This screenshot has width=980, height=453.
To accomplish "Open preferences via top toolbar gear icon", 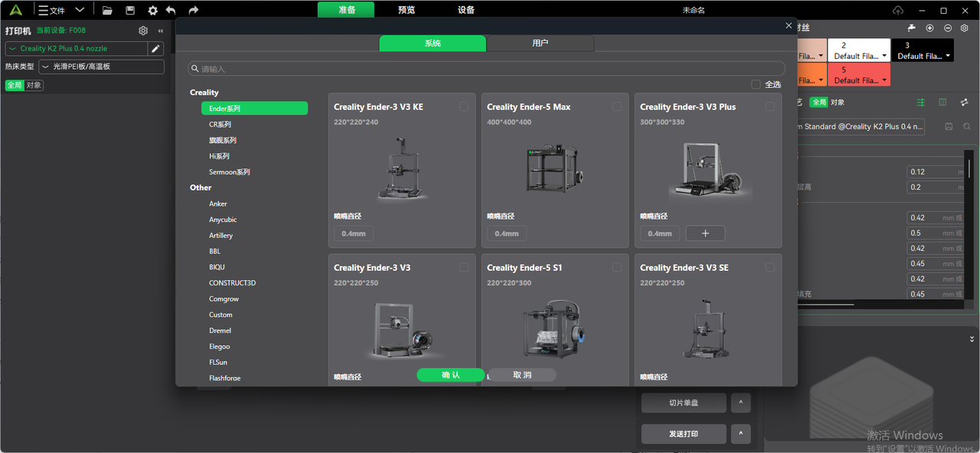I will point(152,10).
